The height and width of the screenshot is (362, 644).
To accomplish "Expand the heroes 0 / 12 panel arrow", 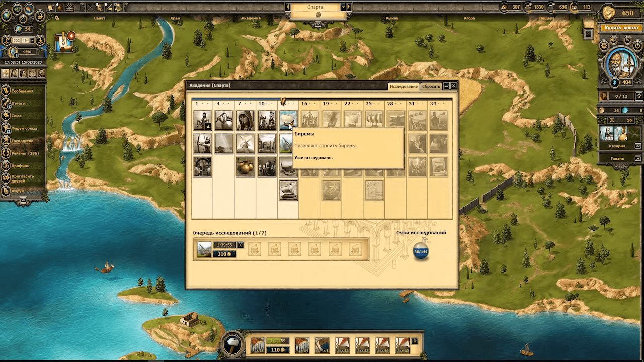I will pyautogui.click(x=638, y=96).
